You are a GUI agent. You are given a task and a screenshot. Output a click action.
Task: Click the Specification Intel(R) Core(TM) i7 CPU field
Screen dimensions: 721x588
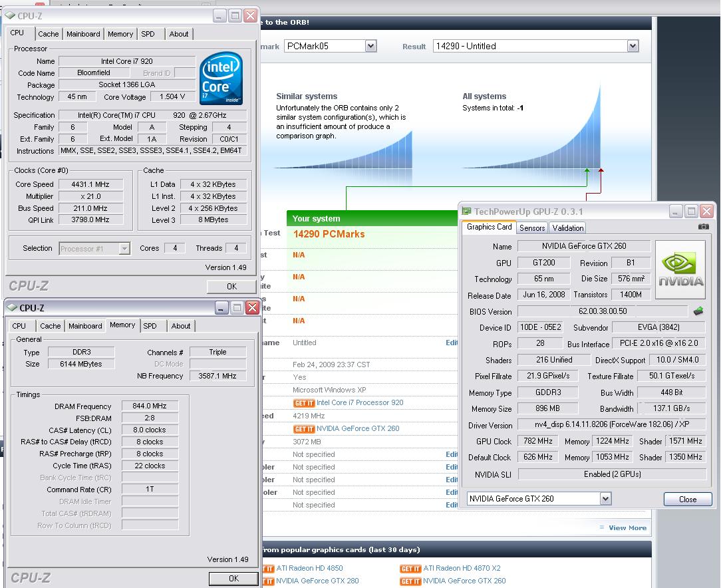point(153,115)
